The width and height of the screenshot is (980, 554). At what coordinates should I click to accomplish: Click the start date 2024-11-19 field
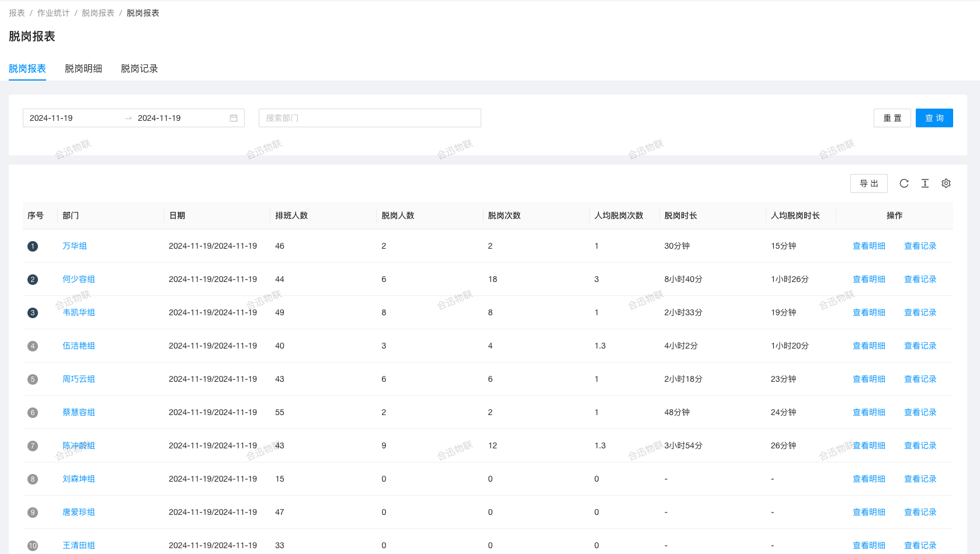70,118
